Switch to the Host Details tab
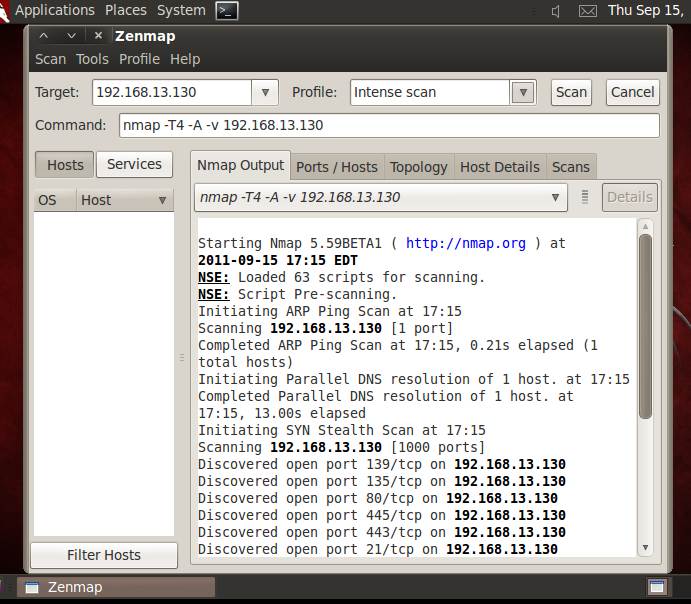Viewport: 691px width, 604px height. click(500, 167)
